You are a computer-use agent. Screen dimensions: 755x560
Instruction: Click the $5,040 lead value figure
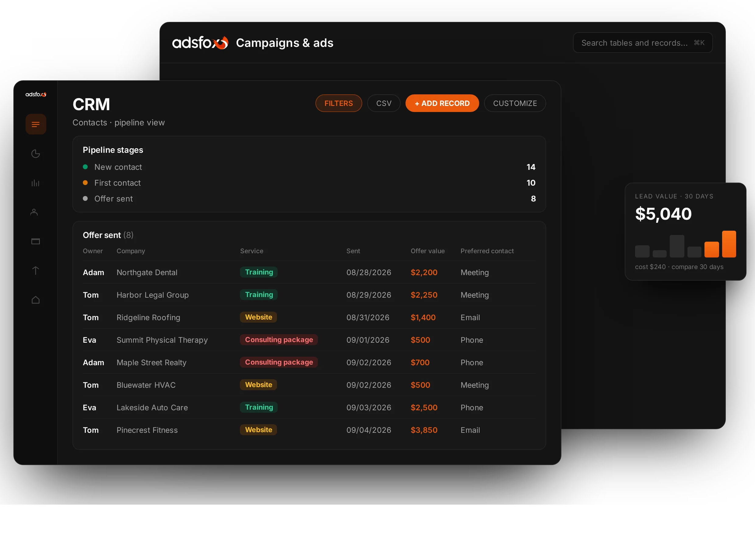pos(663,214)
